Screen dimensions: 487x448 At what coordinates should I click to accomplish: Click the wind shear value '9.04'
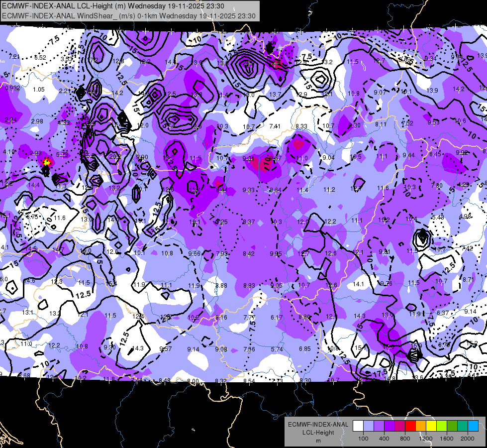pos(328,158)
